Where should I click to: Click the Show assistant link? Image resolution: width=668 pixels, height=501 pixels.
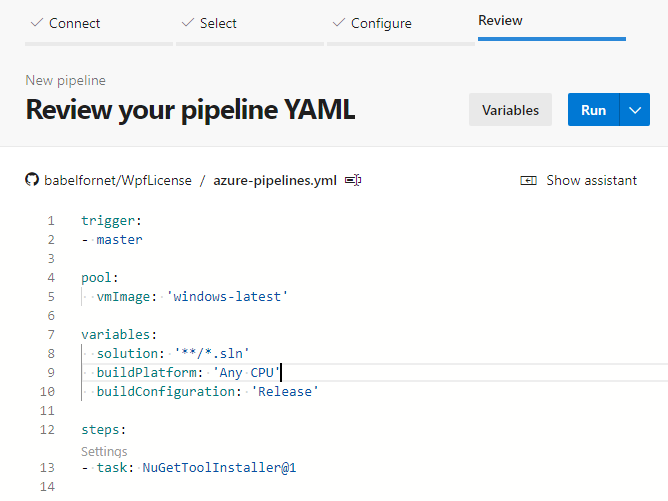[591, 181]
